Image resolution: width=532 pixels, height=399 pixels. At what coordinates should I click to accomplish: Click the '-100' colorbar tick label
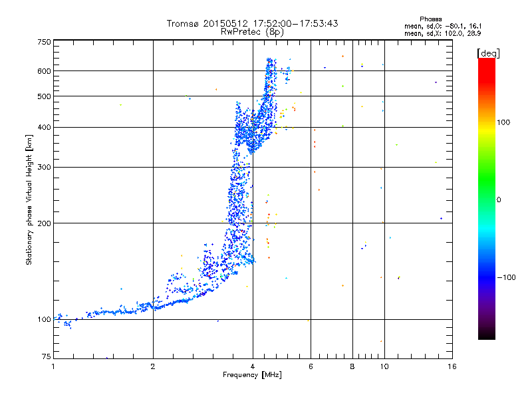[x=506, y=277]
